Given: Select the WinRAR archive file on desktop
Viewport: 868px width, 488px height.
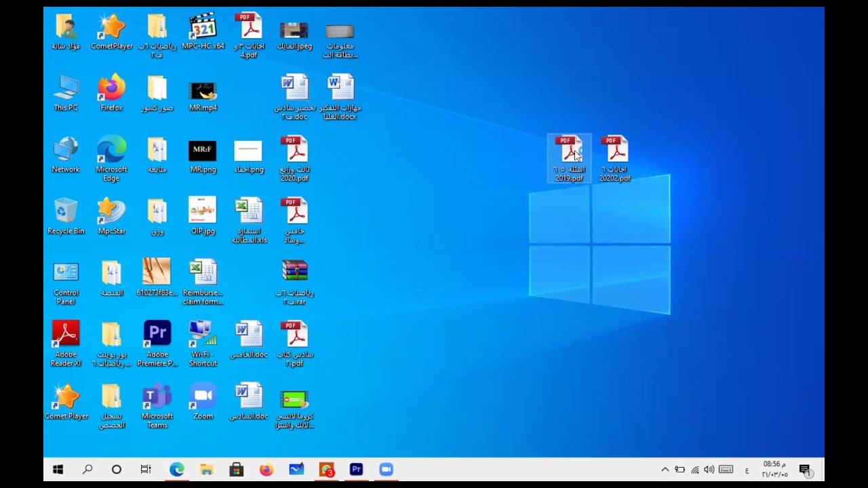Looking at the screenshot, I should [294, 283].
